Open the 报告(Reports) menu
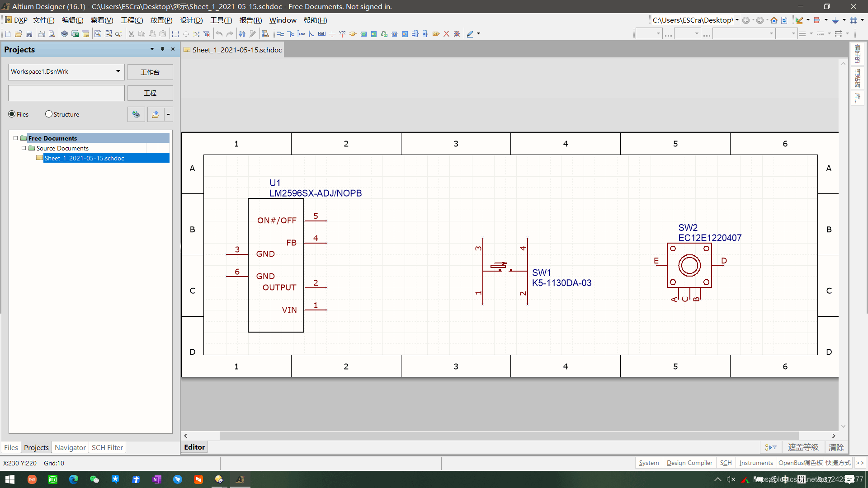Viewport: 868px width, 488px height. click(250, 20)
